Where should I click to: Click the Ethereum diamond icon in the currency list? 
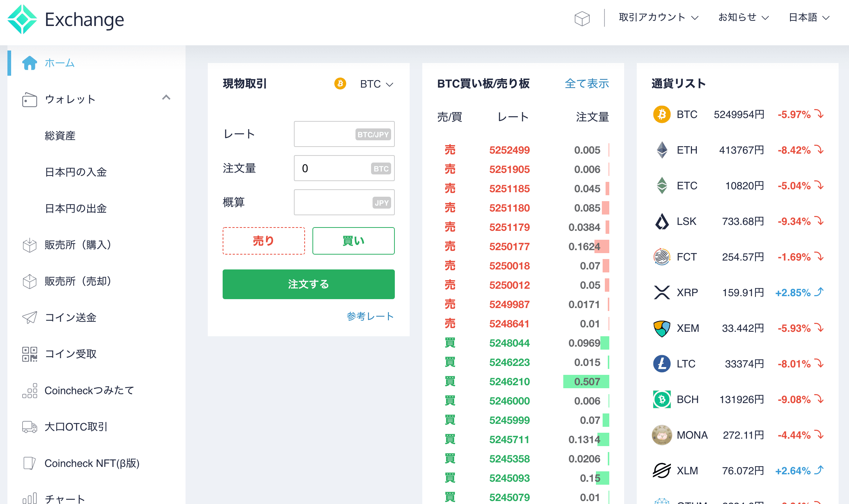pos(662,150)
